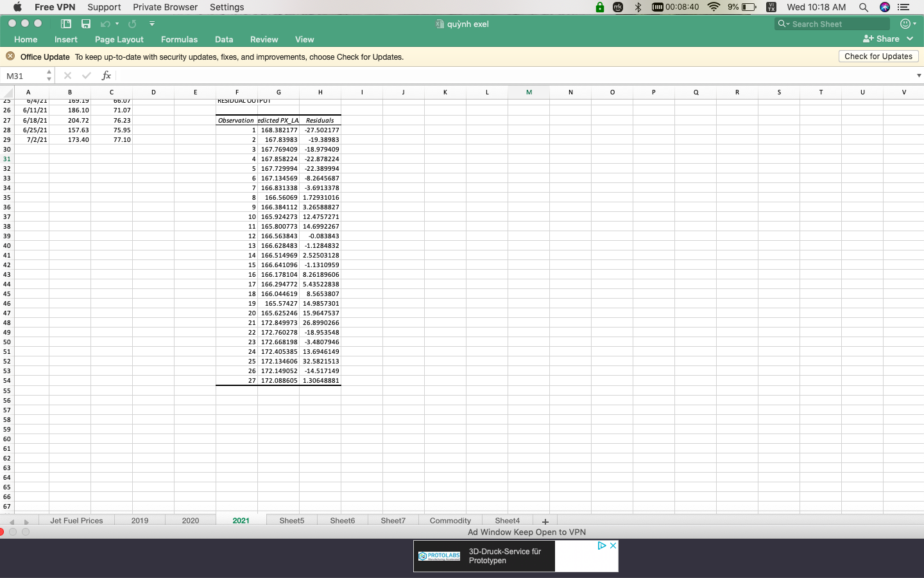Collapse the ribbon with chevron
924x578 pixels.
[910, 39]
